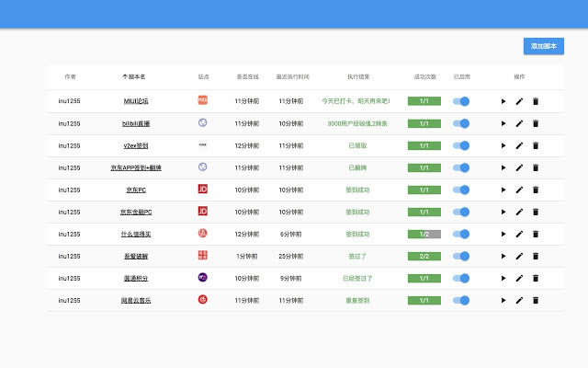This screenshot has height=368, width=588.
Task: Toggle the 京东APP签到+翻牌 enabled switch
Action: tap(461, 167)
